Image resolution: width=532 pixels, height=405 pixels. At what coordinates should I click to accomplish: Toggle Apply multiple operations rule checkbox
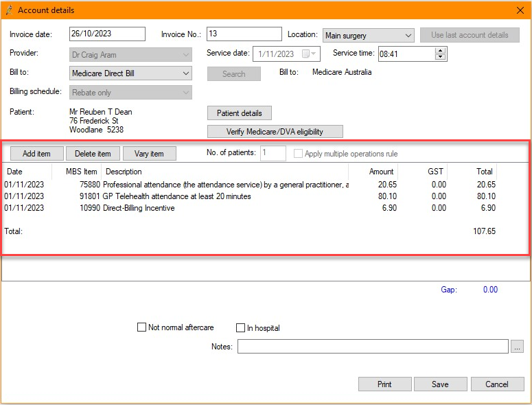pyautogui.click(x=298, y=154)
